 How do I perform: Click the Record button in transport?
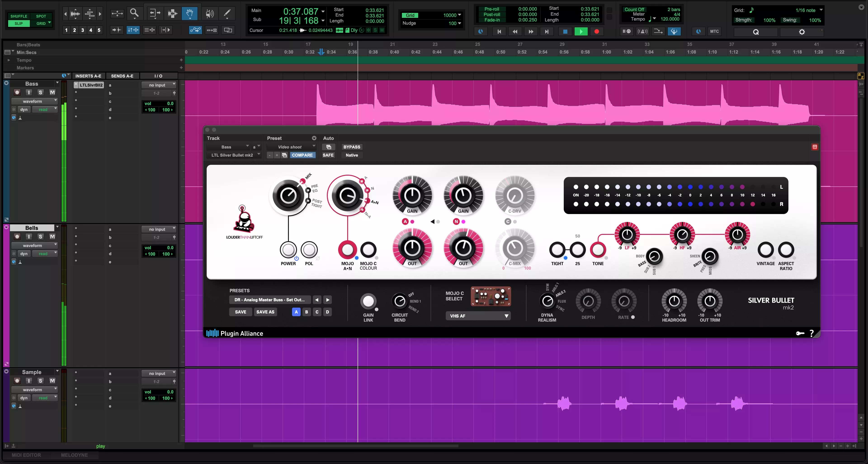click(x=597, y=31)
